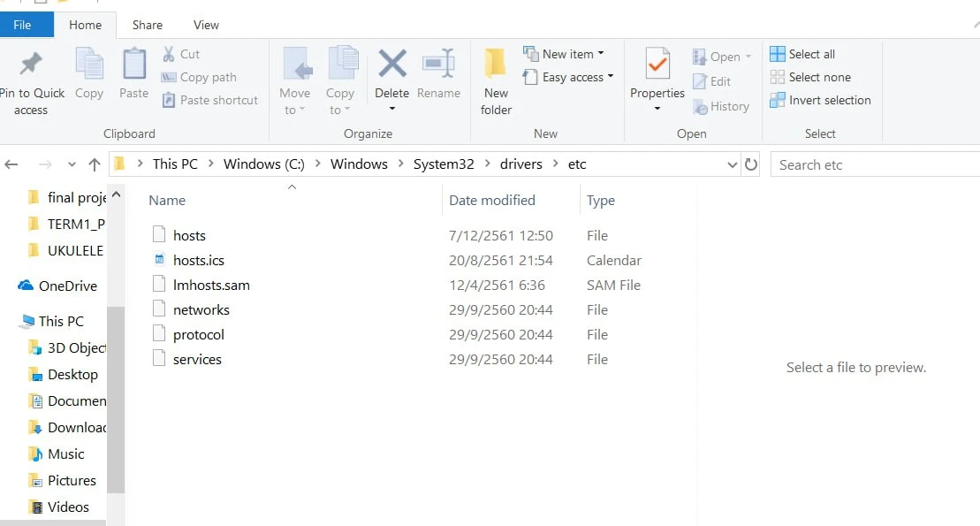
Task: Click the History icon
Action: click(x=700, y=107)
